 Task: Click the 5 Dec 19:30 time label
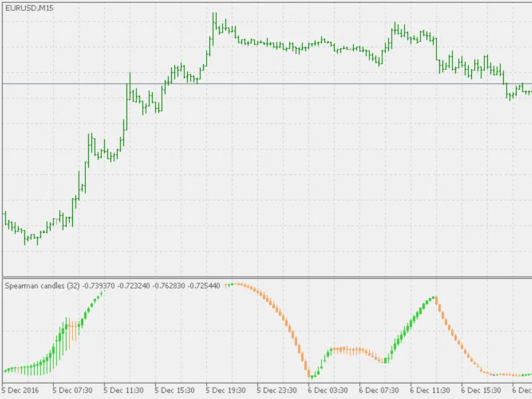pos(225,390)
